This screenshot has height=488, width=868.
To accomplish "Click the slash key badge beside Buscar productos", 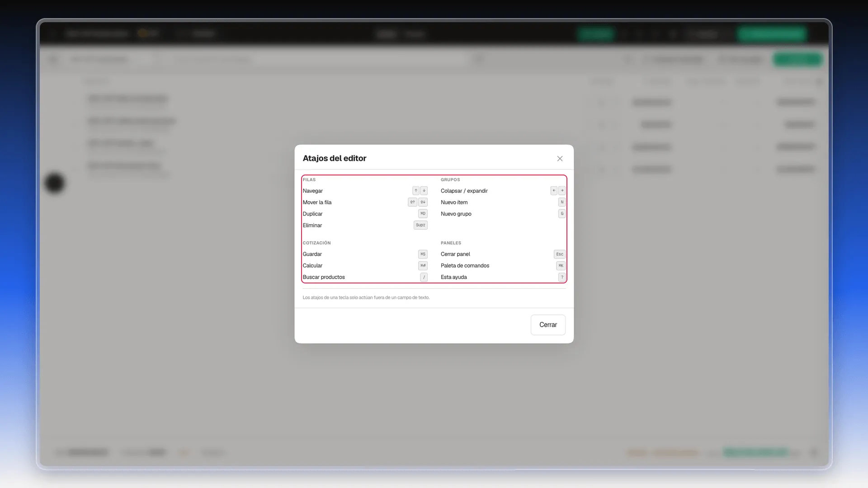I will point(424,277).
